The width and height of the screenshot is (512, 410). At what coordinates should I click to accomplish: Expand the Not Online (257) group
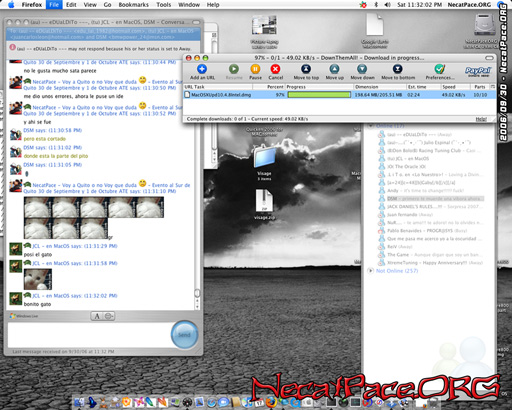[370, 271]
